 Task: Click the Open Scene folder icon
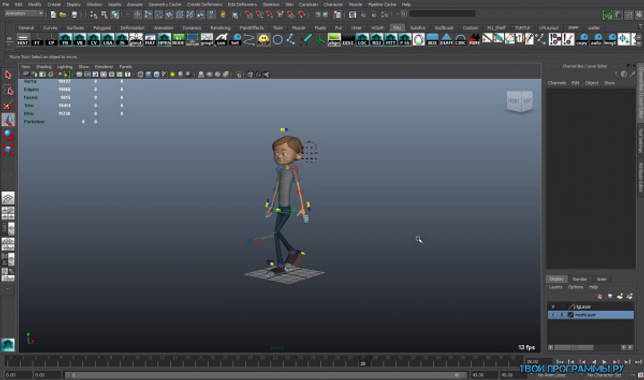coord(63,15)
